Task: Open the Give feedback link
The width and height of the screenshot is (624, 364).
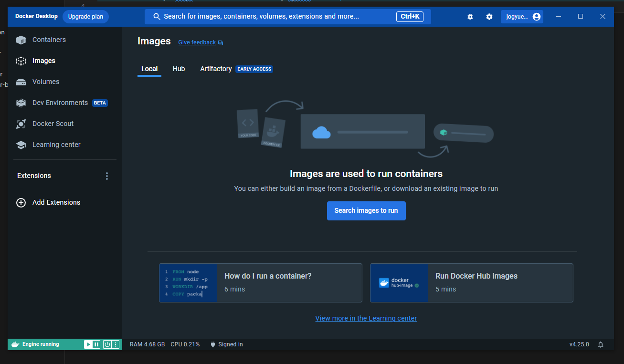Action: pos(197,42)
